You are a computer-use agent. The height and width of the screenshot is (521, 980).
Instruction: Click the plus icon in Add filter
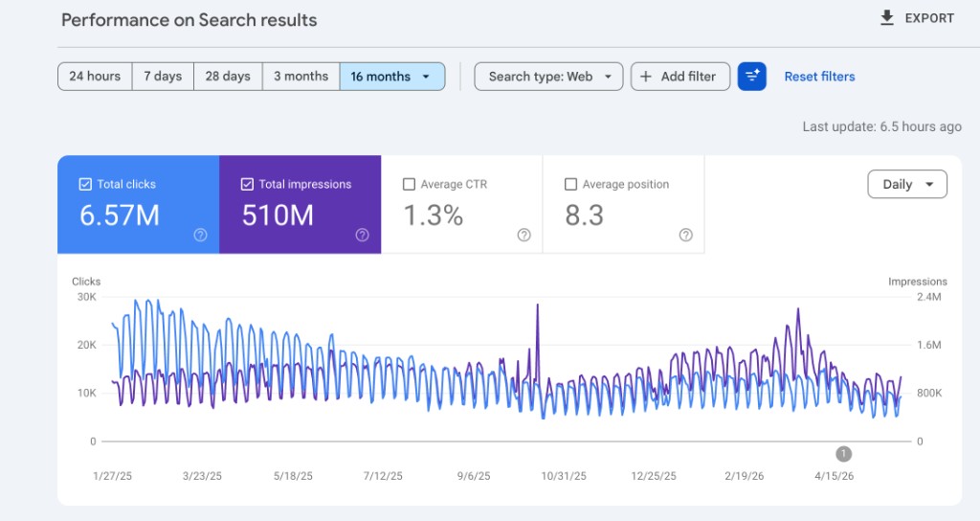pos(646,77)
